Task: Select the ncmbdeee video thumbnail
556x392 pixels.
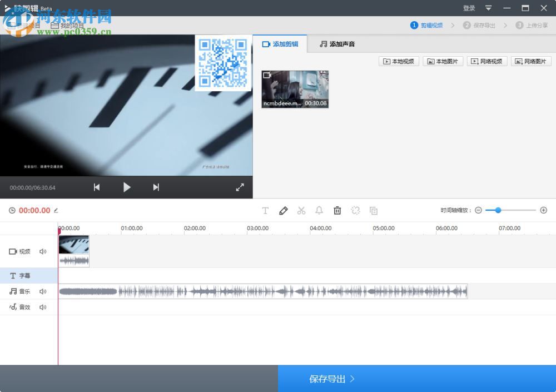Action: (x=295, y=89)
